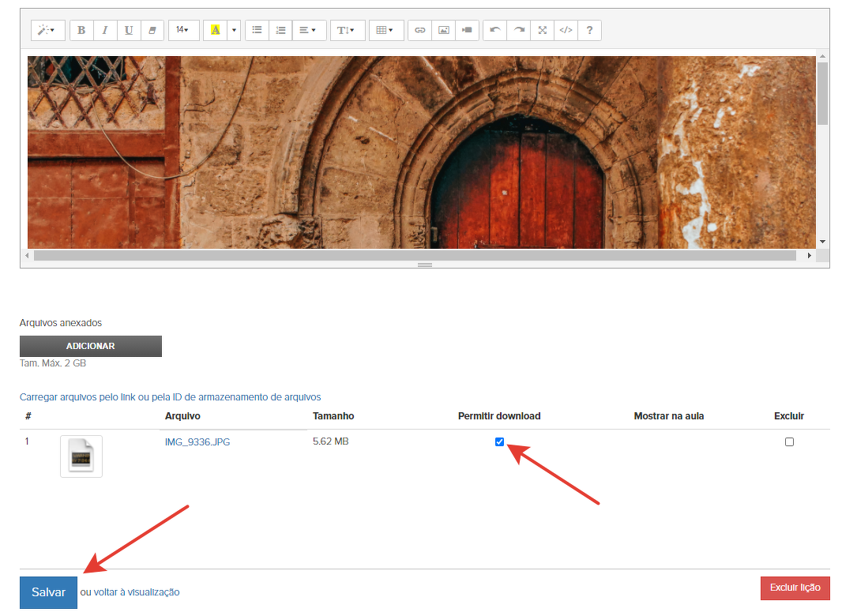Open the magic wand style menu

(x=47, y=30)
